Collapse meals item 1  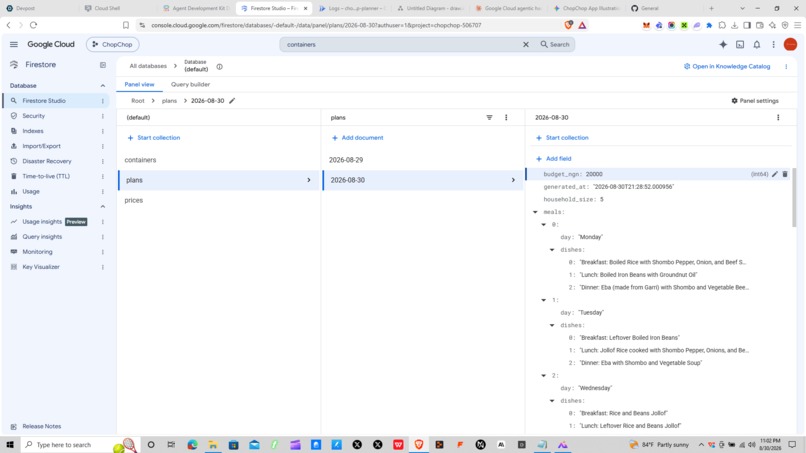point(544,300)
